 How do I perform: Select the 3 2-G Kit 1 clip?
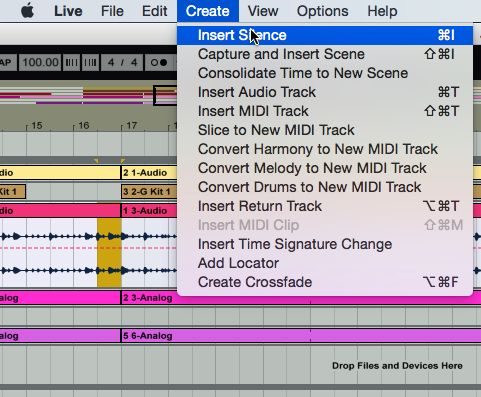pyautogui.click(x=149, y=192)
